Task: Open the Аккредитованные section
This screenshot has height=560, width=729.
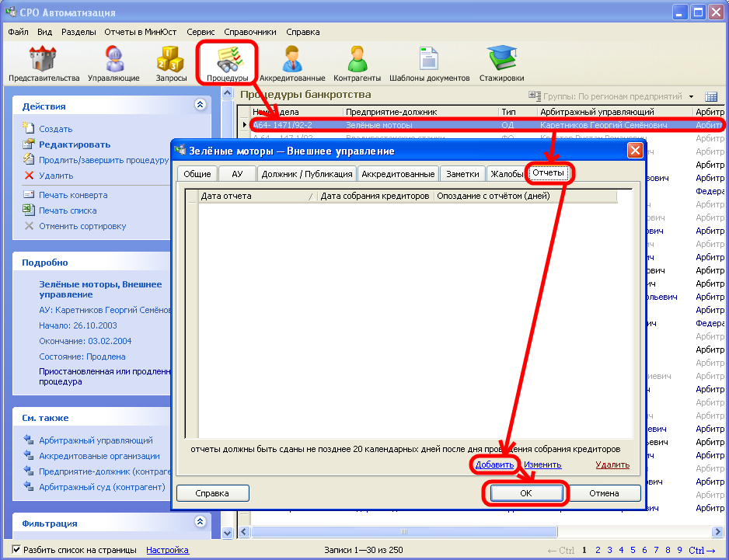Action: [292, 64]
